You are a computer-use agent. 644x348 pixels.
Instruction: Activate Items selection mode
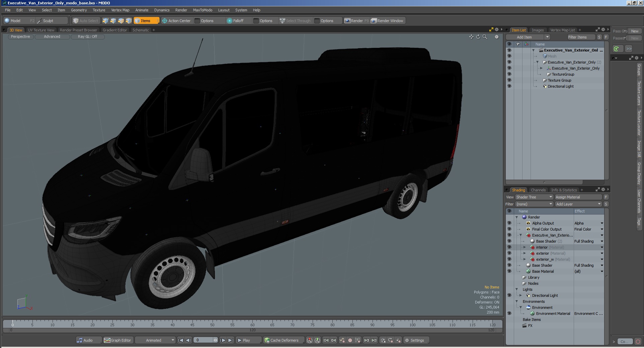point(146,21)
